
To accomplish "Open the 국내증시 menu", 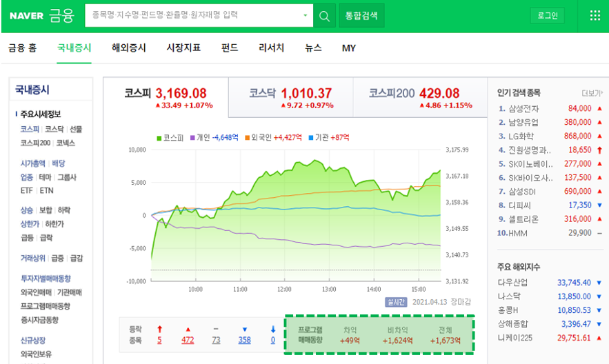I will pos(74,48).
